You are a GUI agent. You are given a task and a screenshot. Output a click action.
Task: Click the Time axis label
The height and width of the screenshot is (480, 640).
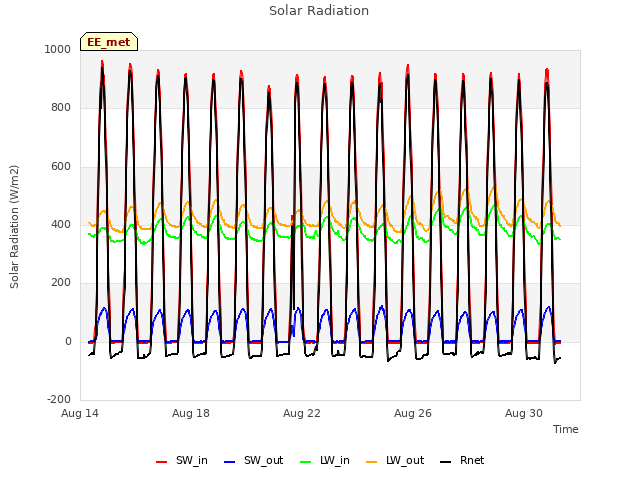[565, 429]
